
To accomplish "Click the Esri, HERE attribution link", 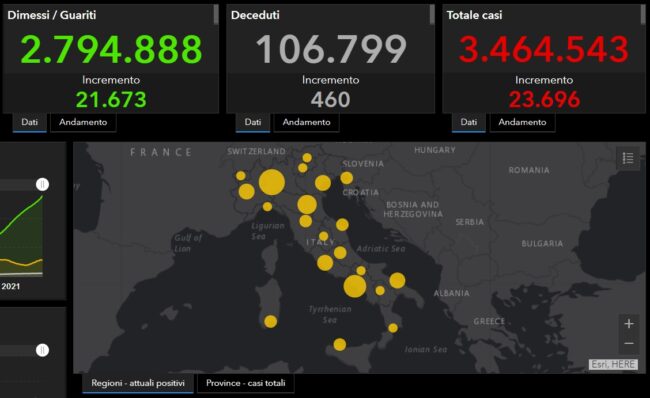I will coord(613,364).
